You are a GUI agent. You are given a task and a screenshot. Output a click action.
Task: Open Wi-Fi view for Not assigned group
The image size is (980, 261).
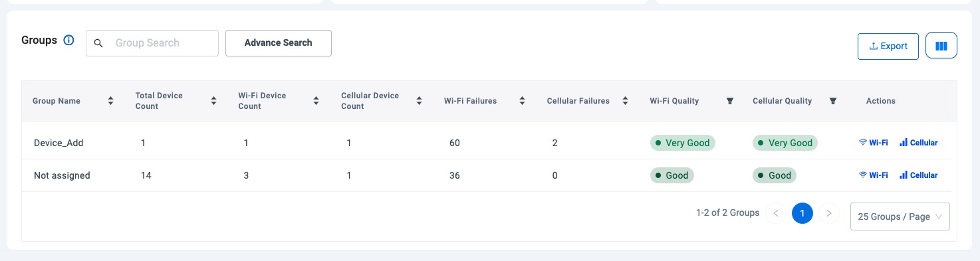874,175
